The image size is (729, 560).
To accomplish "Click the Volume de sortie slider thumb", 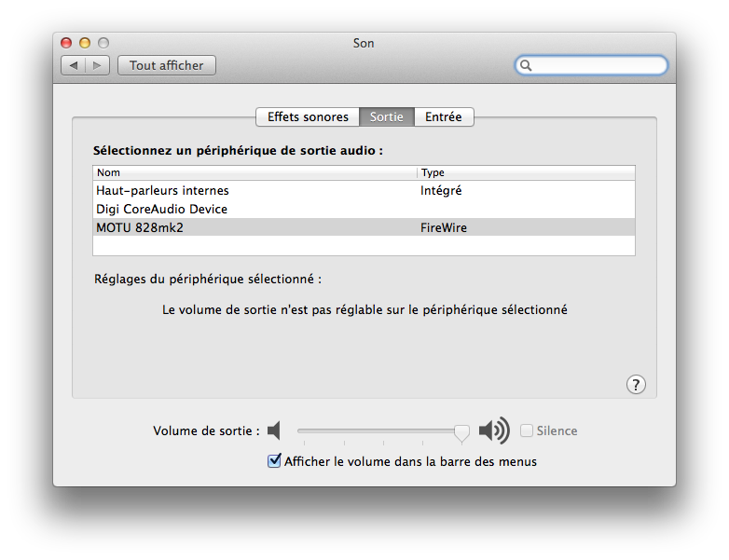I will tap(461, 432).
